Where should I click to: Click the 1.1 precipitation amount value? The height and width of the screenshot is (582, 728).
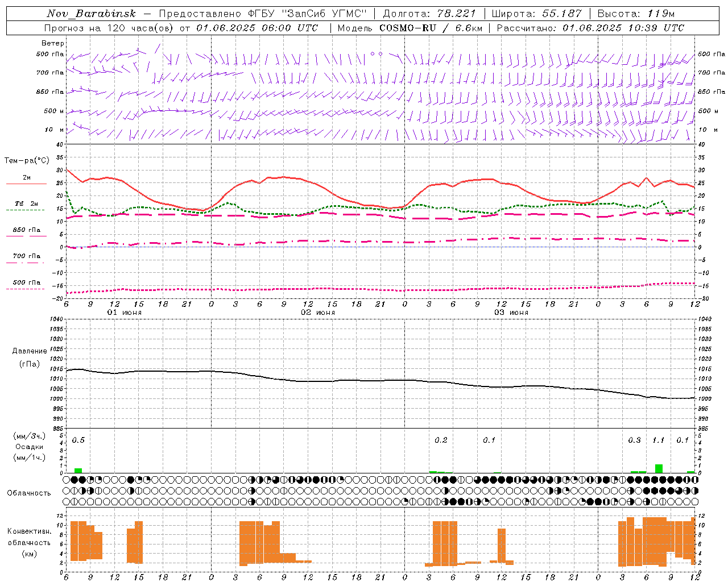coord(658,440)
